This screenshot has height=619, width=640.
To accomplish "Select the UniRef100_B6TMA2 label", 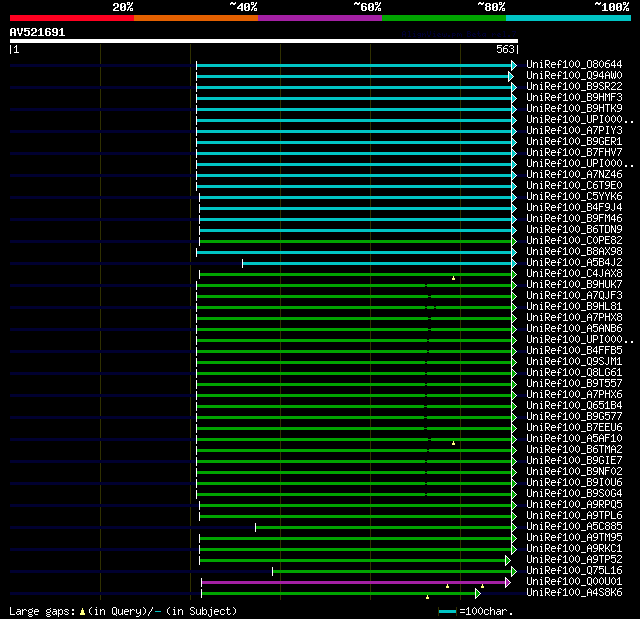I will (574, 450).
